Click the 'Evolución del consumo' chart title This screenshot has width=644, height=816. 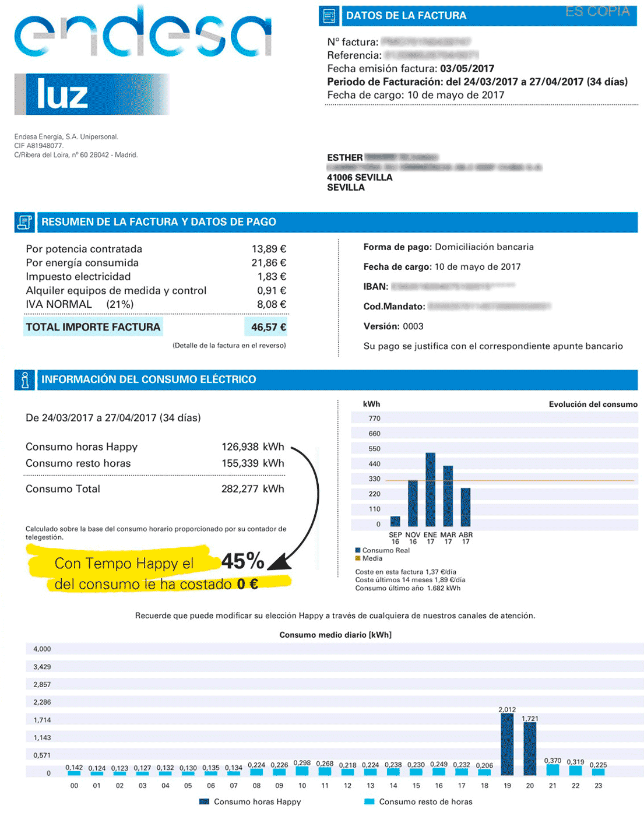(x=593, y=404)
